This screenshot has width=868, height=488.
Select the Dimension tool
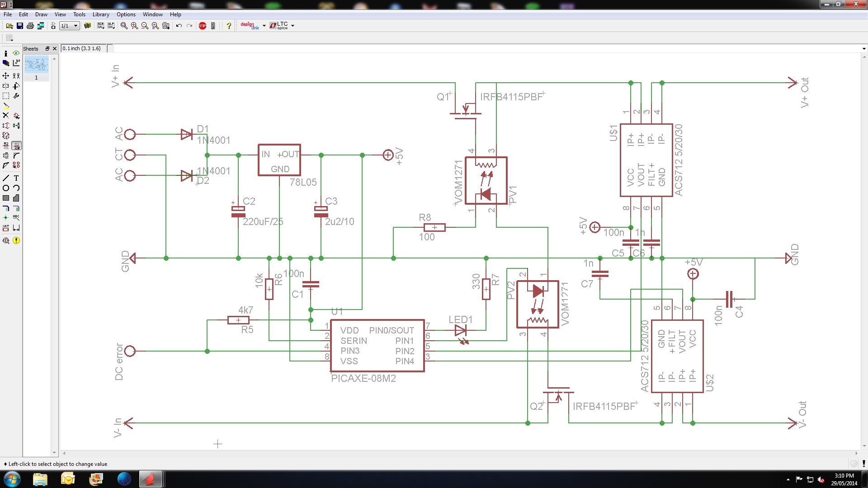coord(16,228)
